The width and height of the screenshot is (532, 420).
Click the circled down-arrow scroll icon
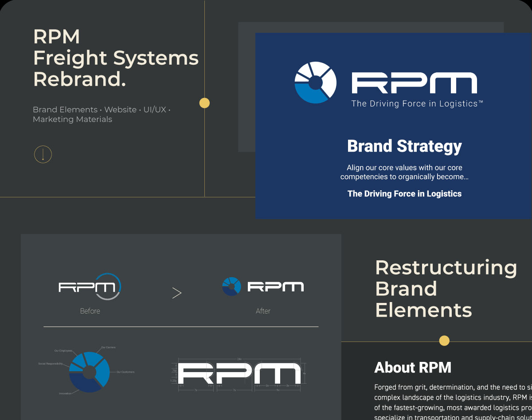tap(43, 154)
